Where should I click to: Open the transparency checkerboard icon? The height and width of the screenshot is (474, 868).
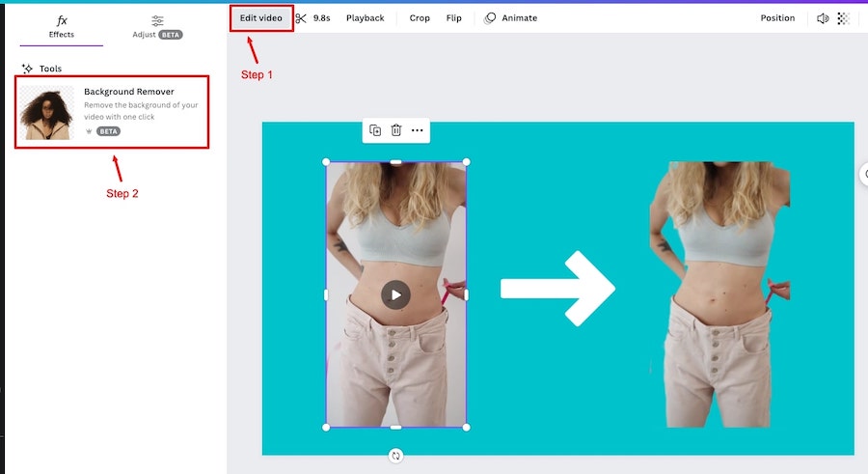tap(843, 18)
